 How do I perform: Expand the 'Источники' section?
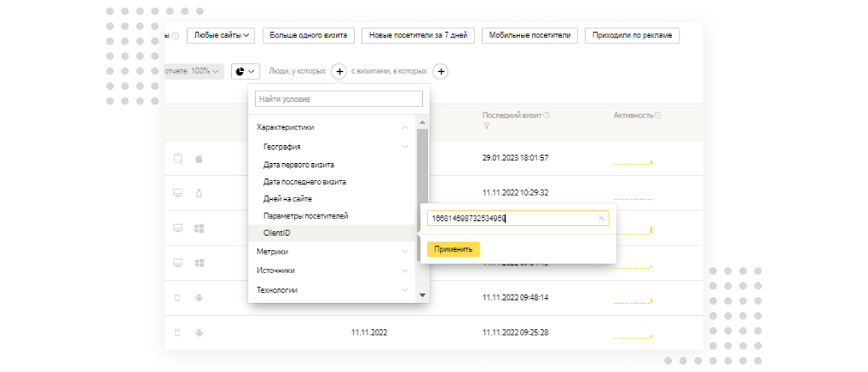pyautogui.click(x=405, y=271)
